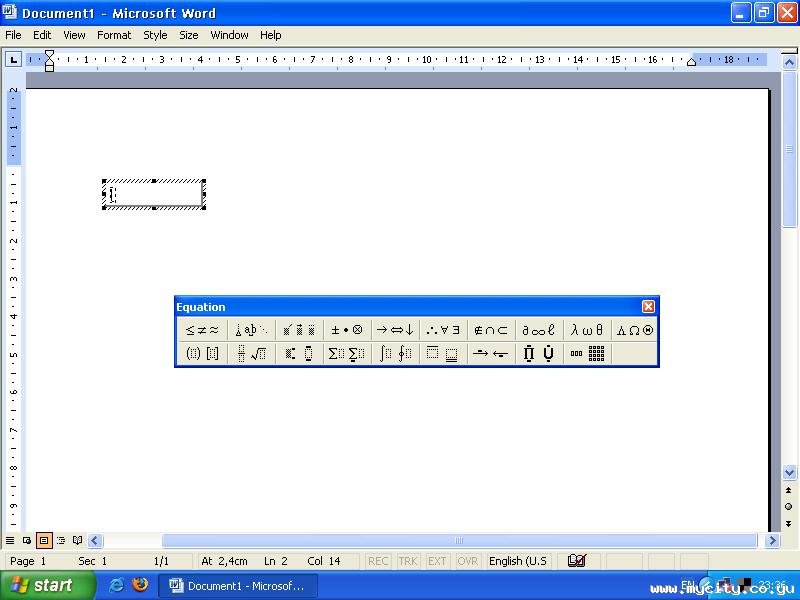Click inside the equation edit box

pyautogui.click(x=154, y=194)
